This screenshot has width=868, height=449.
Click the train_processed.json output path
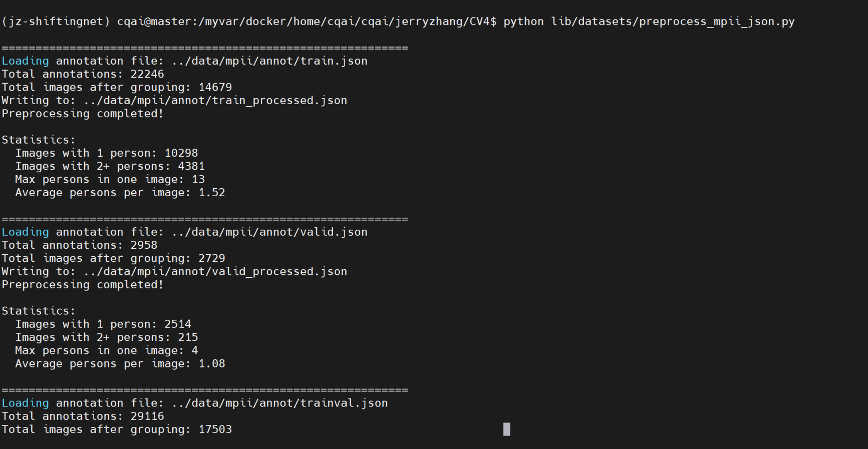215,101
